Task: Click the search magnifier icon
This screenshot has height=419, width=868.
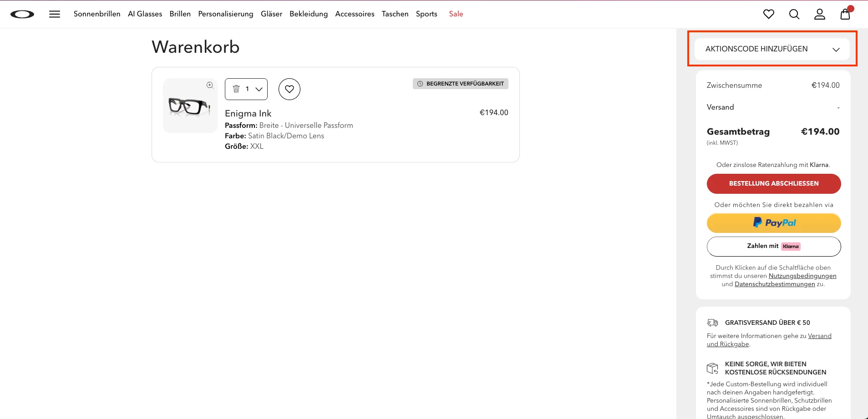Action: [794, 14]
